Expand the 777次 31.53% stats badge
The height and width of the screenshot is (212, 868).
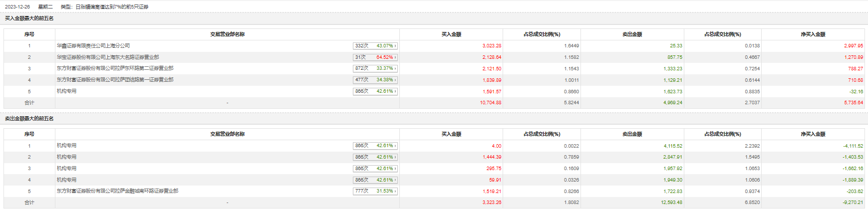(375, 191)
